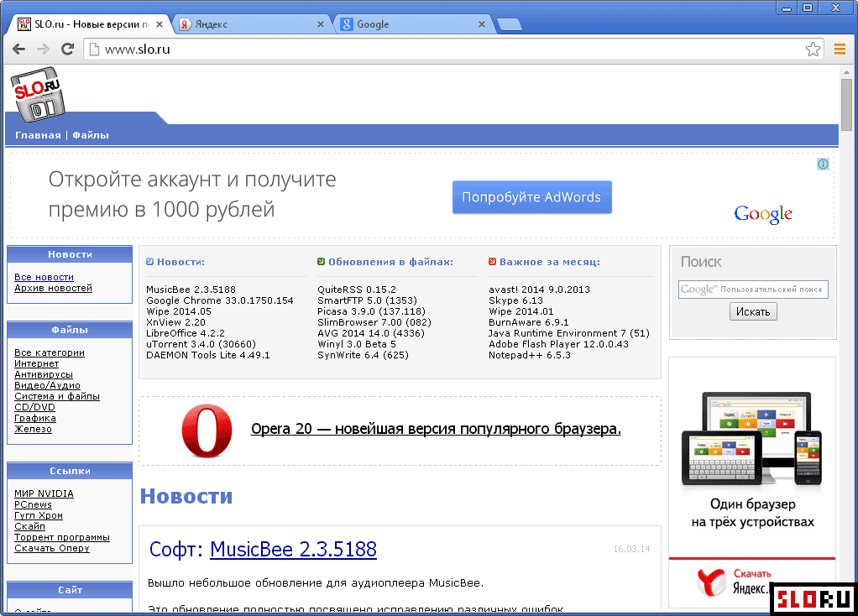Click the Google logo in the ad banner
This screenshot has width=858, height=616.
pyautogui.click(x=763, y=214)
